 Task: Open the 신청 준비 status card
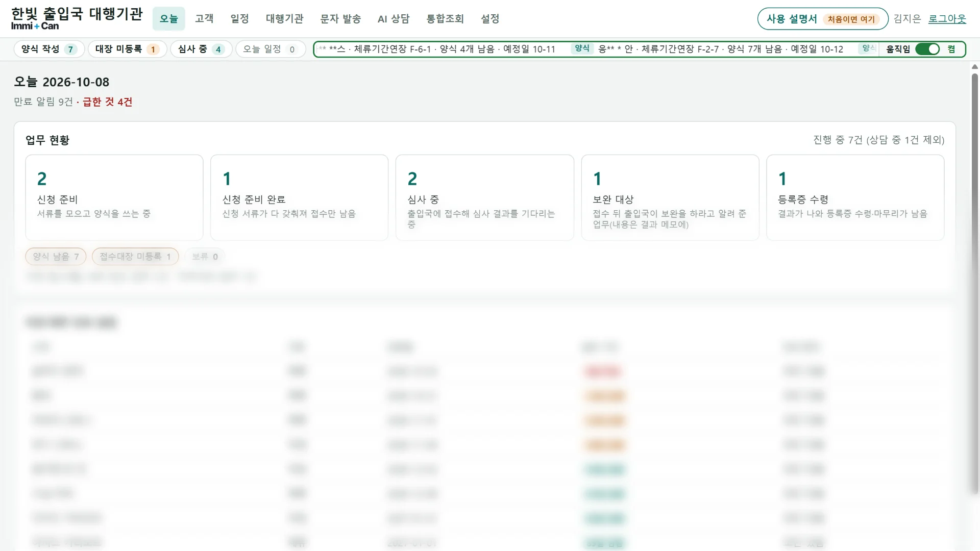tap(114, 197)
